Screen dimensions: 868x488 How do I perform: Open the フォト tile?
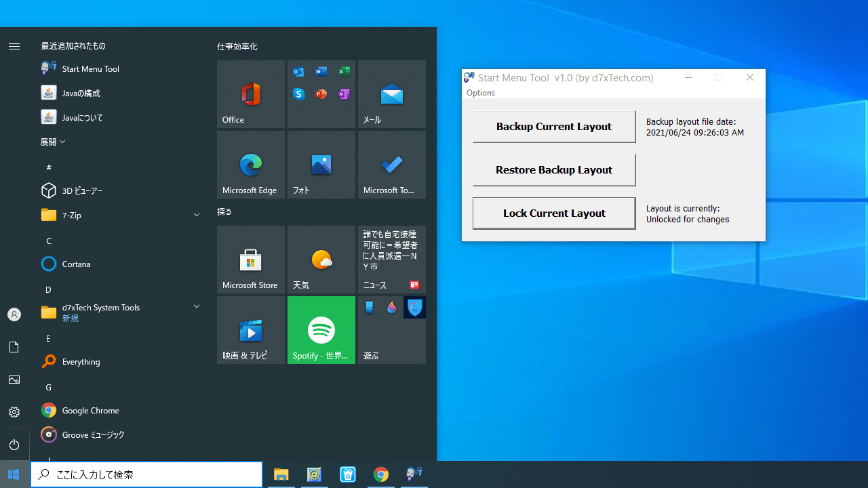click(x=321, y=165)
